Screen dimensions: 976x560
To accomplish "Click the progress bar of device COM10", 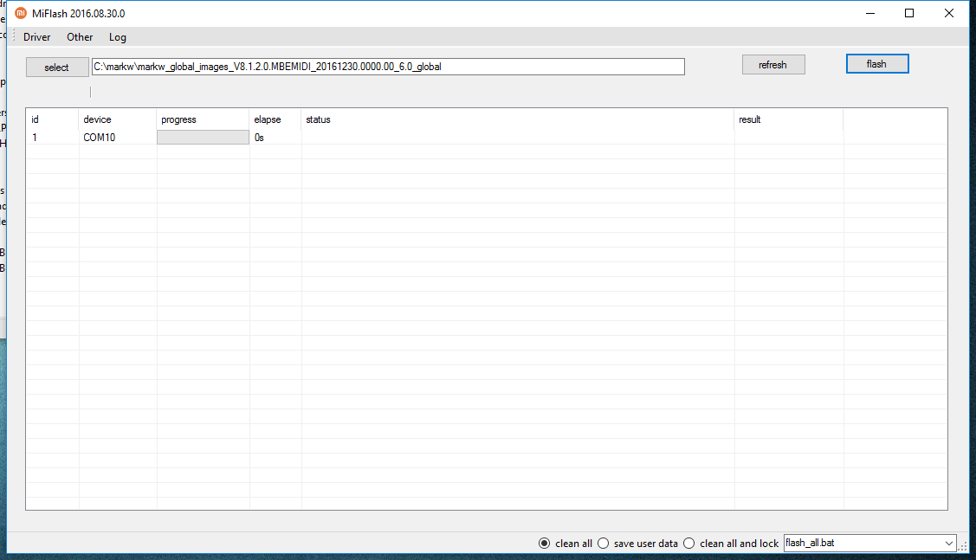I will pos(203,138).
